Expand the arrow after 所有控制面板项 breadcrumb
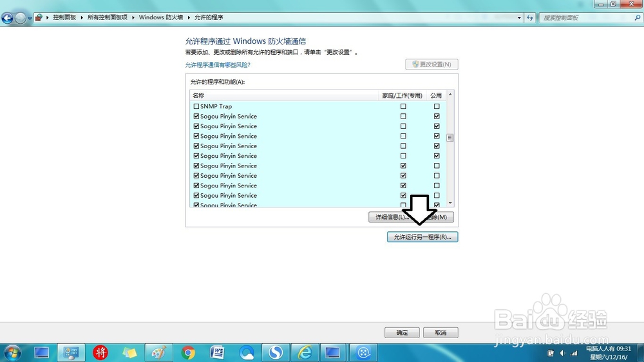This screenshot has width=644, height=362. pyautogui.click(x=133, y=17)
